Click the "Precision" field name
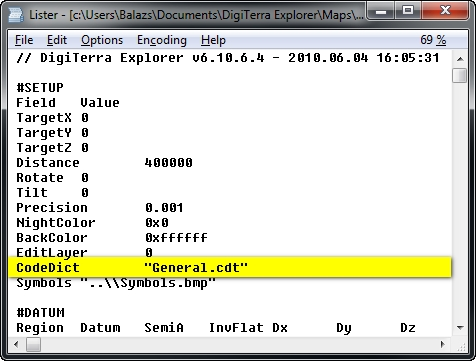 [52, 208]
